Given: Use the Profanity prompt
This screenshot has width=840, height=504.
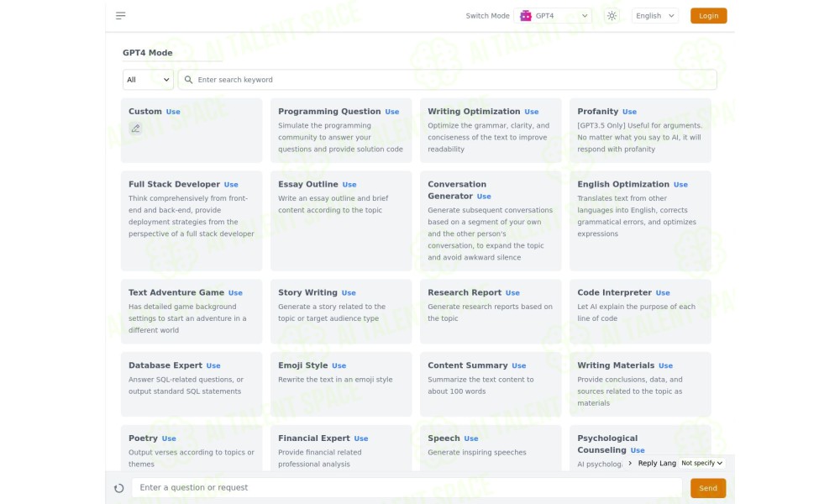Looking at the screenshot, I should tap(629, 112).
